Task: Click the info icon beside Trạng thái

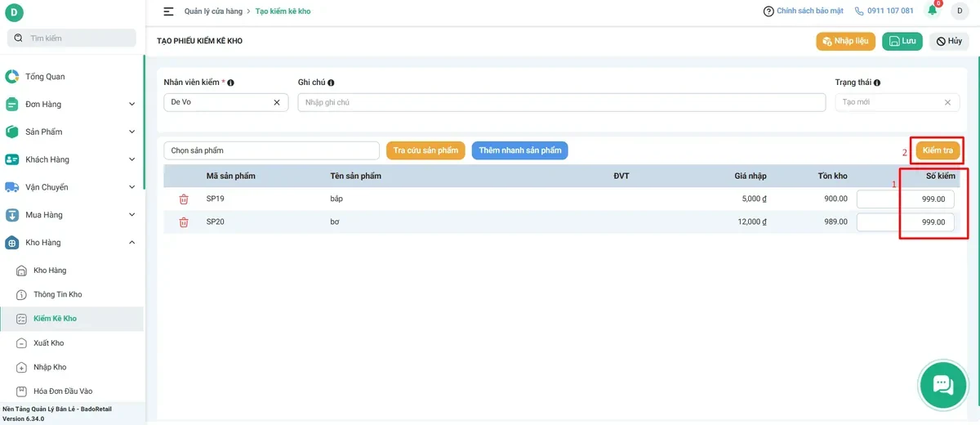Action: click(876, 83)
